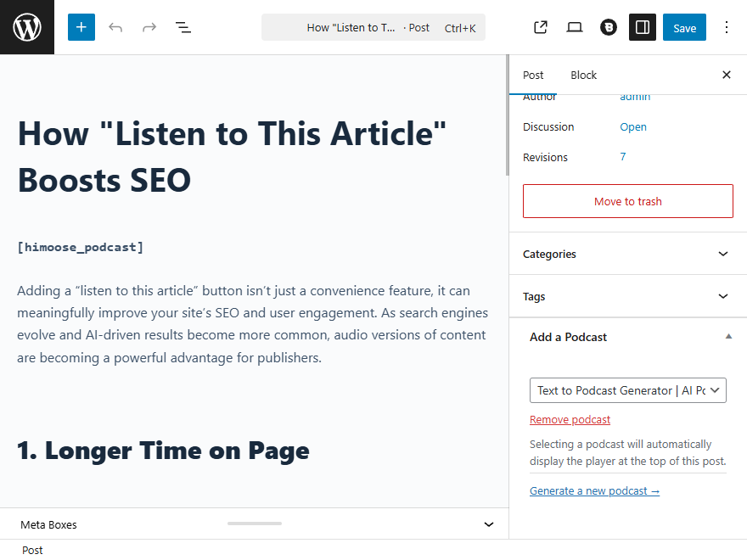
Task: Undo the last change
Action: coord(115,26)
